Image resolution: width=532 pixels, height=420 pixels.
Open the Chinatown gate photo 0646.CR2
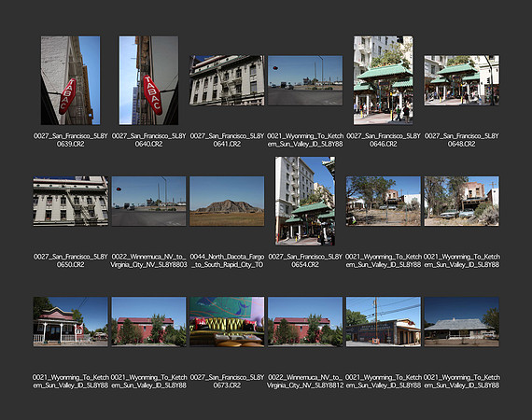[x=384, y=80]
